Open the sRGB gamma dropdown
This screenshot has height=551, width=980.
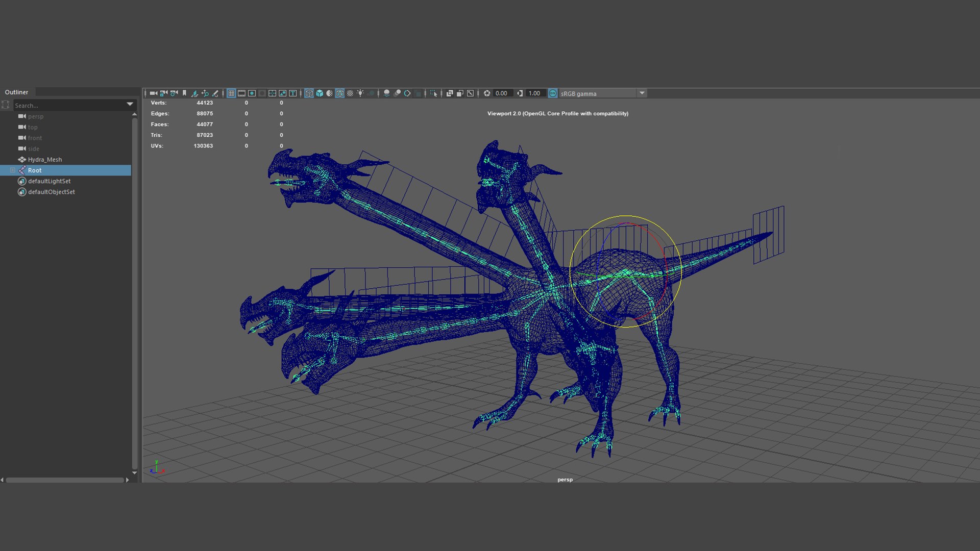tap(603, 93)
